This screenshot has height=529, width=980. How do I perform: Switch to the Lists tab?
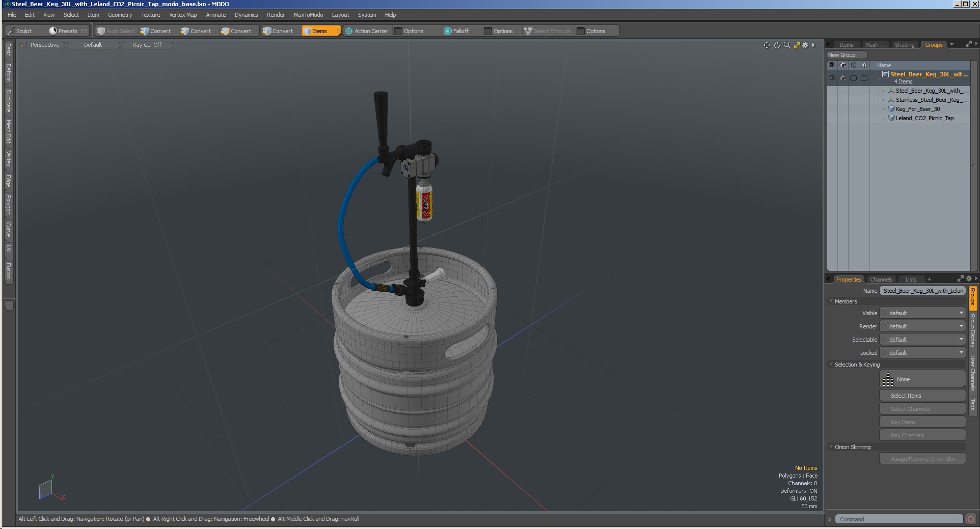pyautogui.click(x=911, y=280)
